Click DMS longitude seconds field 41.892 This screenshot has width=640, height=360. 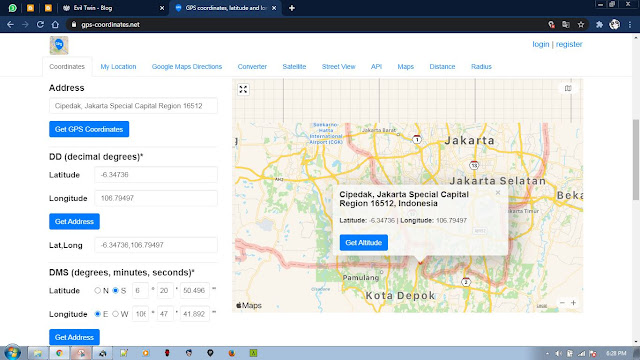pos(195,314)
